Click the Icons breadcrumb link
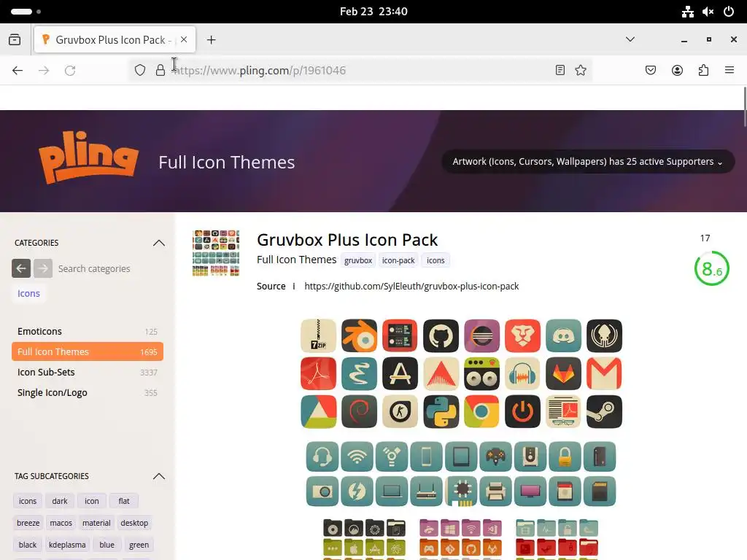The width and height of the screenshot is (747, 560). (x=28, y=294)
